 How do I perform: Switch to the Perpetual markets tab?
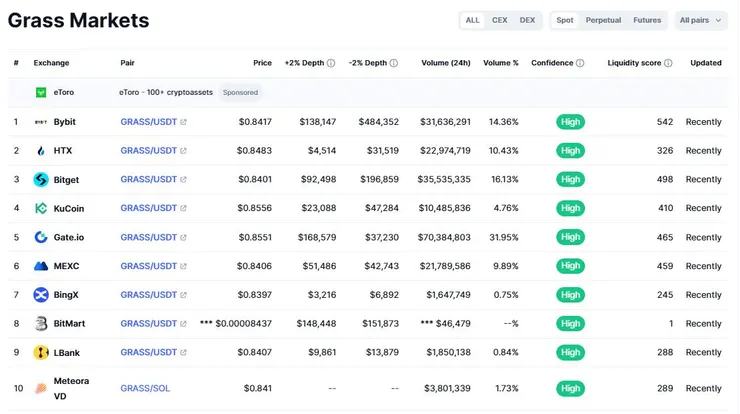603,20
